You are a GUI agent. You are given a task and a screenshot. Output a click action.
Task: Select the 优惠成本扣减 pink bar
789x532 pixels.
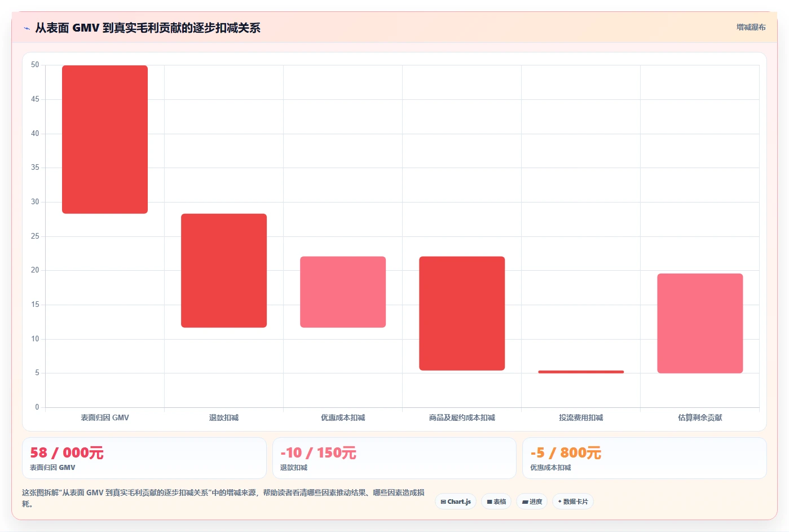[343, 292]
